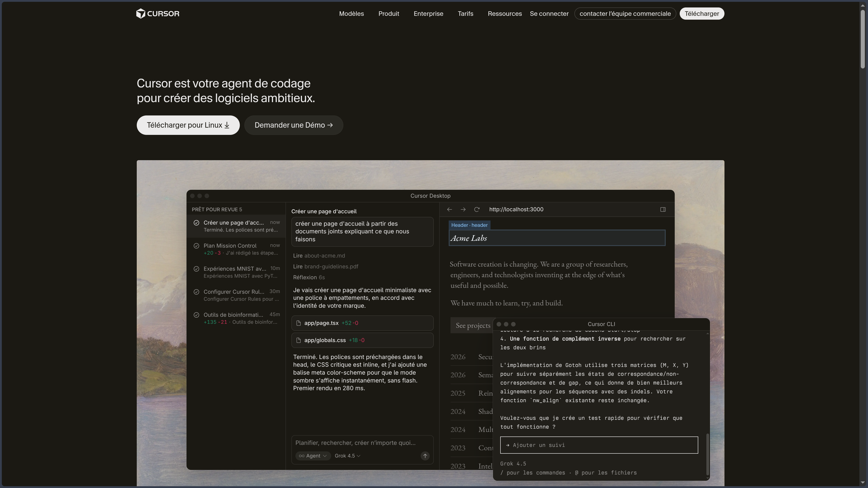This screenshot has height=488, width=868.
Task: Click the Télécharger header button
Action: point(702,14)
